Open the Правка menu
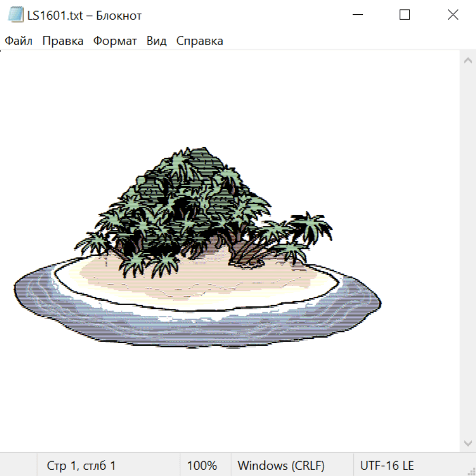This screenshot has height=476, width=476. [63, 41]
